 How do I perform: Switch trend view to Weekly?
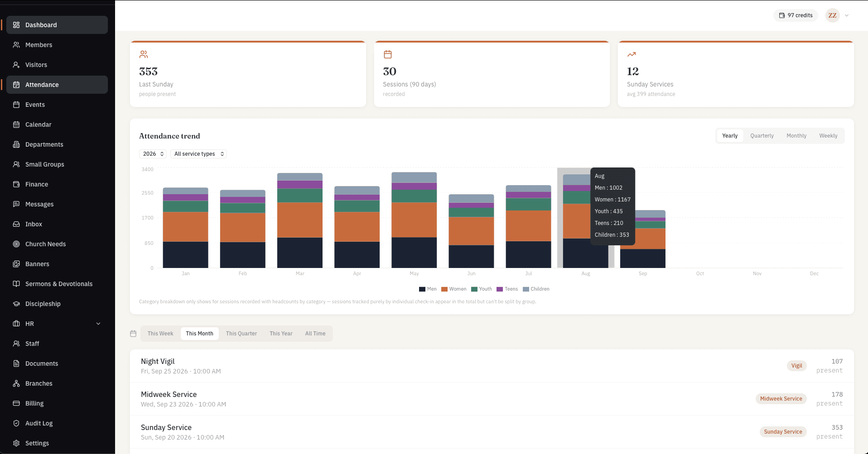click(828, 136)
